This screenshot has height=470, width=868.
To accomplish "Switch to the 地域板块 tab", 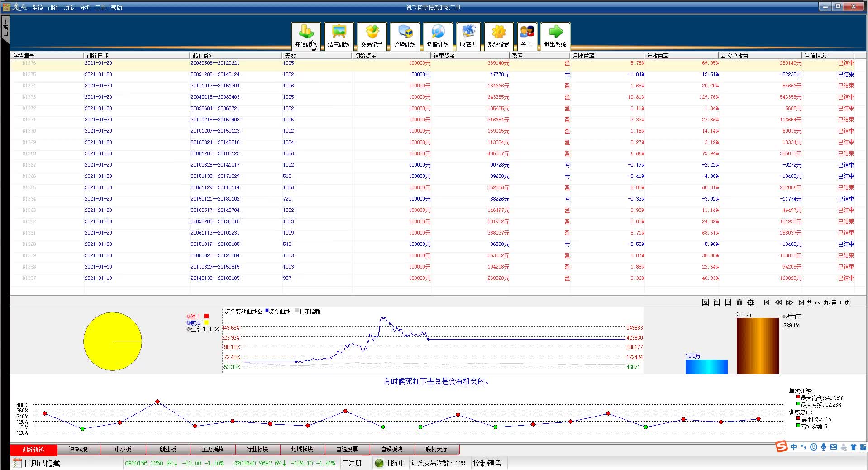I will 302,450.
